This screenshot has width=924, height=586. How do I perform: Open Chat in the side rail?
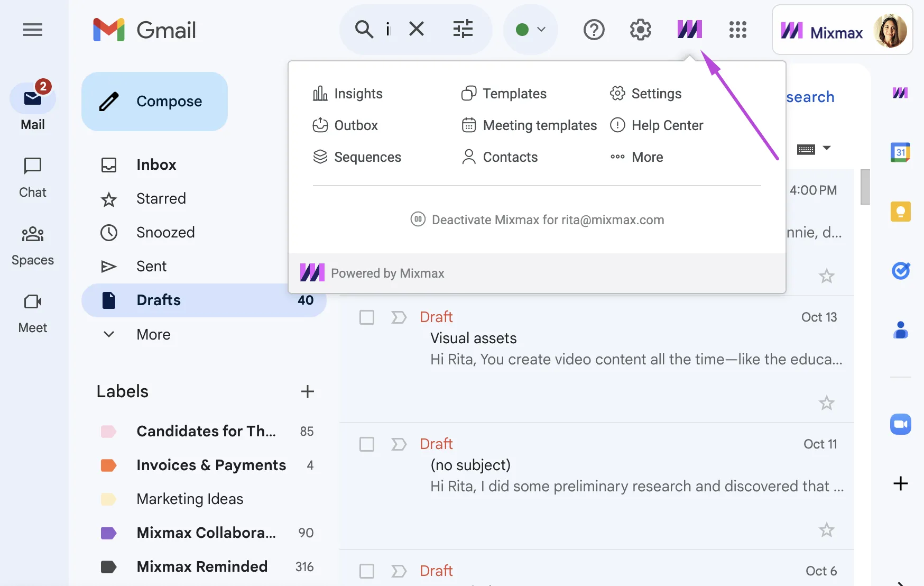click(x=33, y=178)
